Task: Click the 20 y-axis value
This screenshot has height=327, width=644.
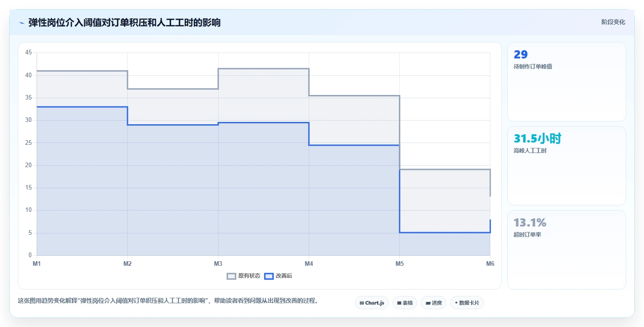Action: pyautogui.click(x=28, y=165)
